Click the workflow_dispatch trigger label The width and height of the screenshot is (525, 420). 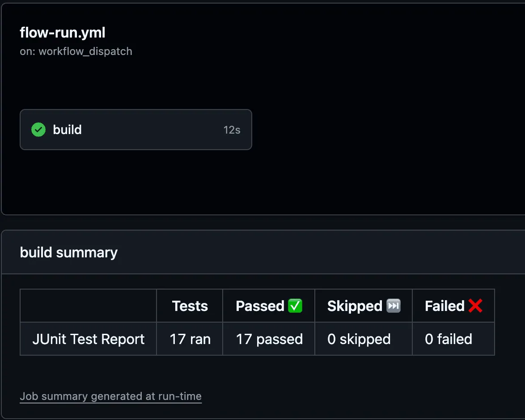click(76, 51)
